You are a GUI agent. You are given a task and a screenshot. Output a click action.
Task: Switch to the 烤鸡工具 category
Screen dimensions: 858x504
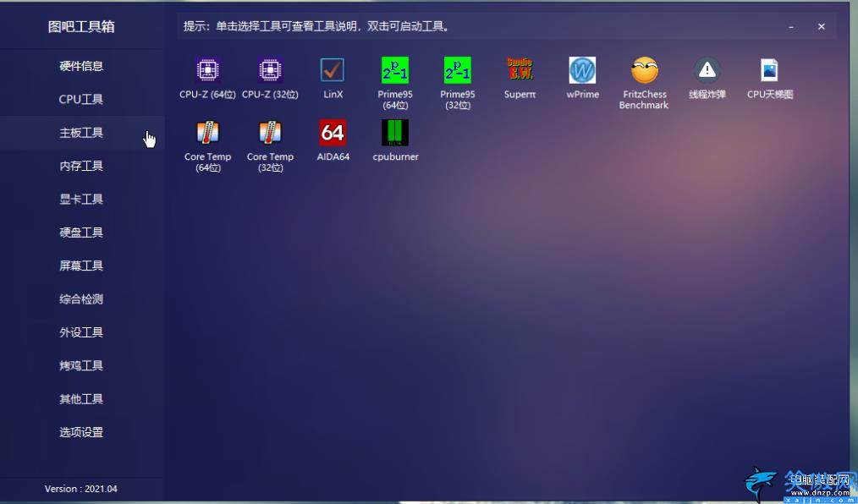[81, 365]
